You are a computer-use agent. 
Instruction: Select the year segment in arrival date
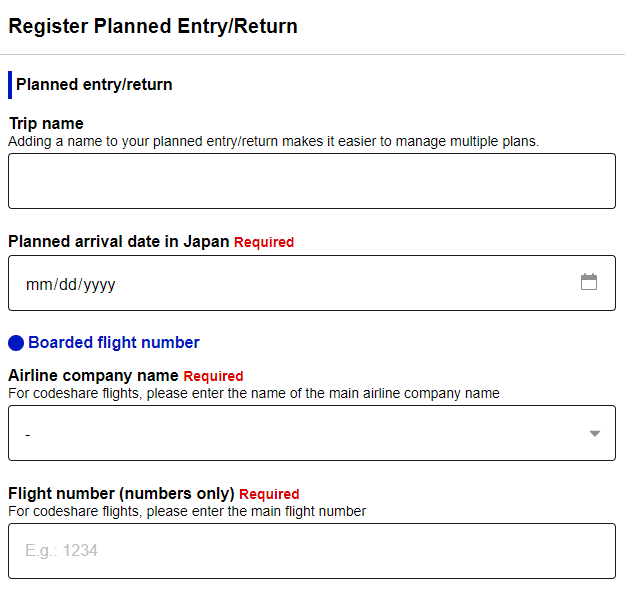(x=99, y=284)
